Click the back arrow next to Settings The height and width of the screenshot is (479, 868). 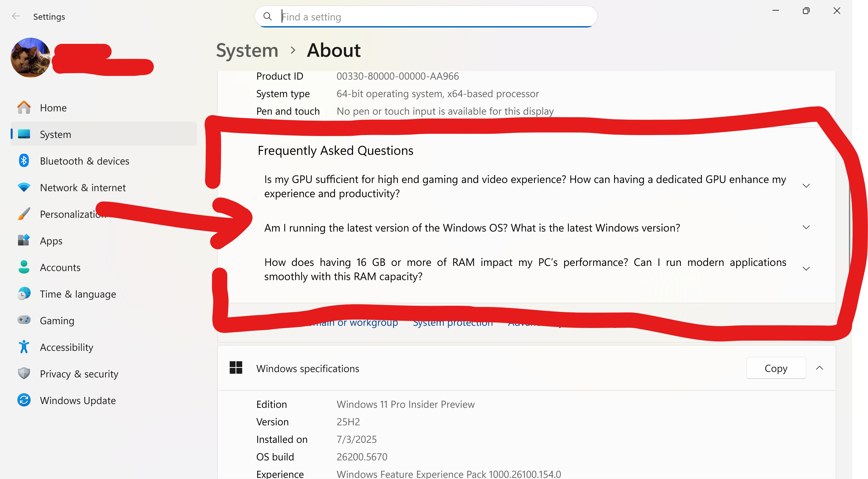(16, 16)
